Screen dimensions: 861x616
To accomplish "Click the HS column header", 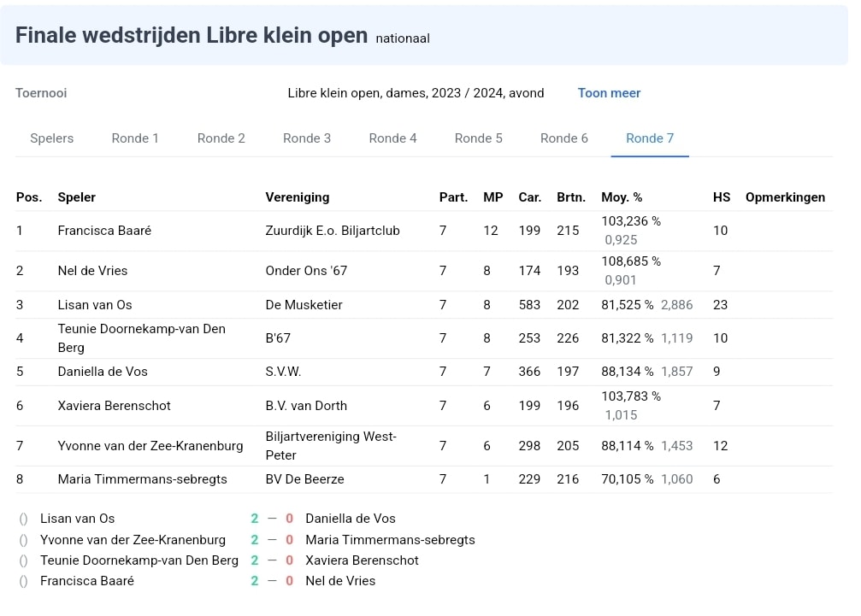I will pyautogui.click(x=722, y=197).
